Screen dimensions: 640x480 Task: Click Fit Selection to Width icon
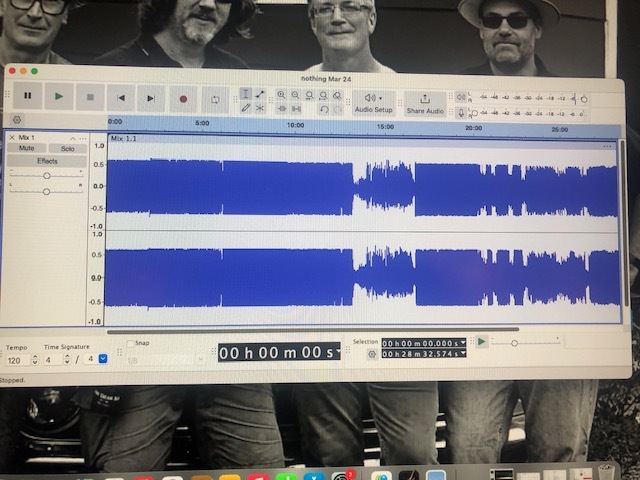309,96
